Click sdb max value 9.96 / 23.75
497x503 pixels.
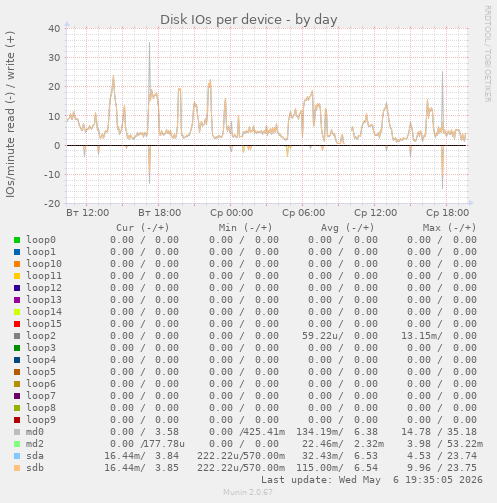coord(442,468)
